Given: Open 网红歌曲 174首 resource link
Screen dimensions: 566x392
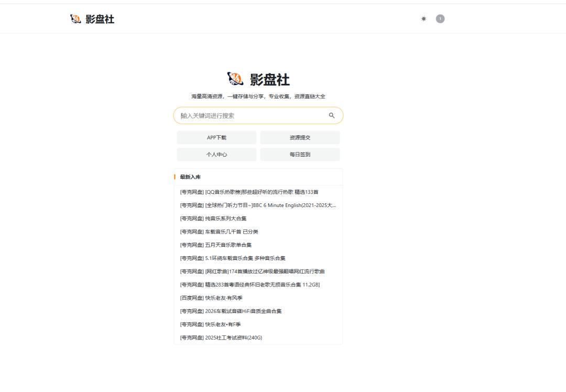Looking at the screenshot, I should pyautogui.click(x=252, y=271).
